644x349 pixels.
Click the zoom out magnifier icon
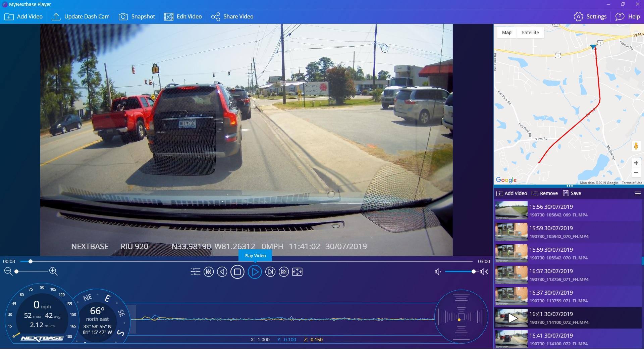[8, 271]
